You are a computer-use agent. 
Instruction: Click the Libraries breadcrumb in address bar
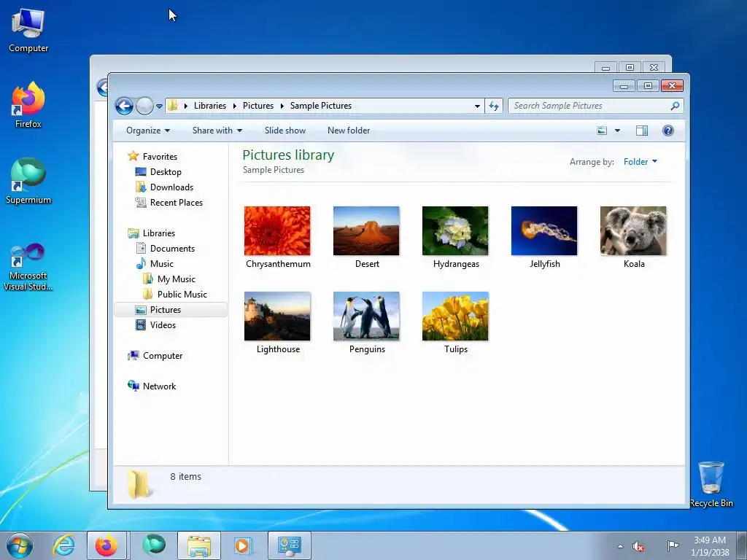(x=209, y=106)
